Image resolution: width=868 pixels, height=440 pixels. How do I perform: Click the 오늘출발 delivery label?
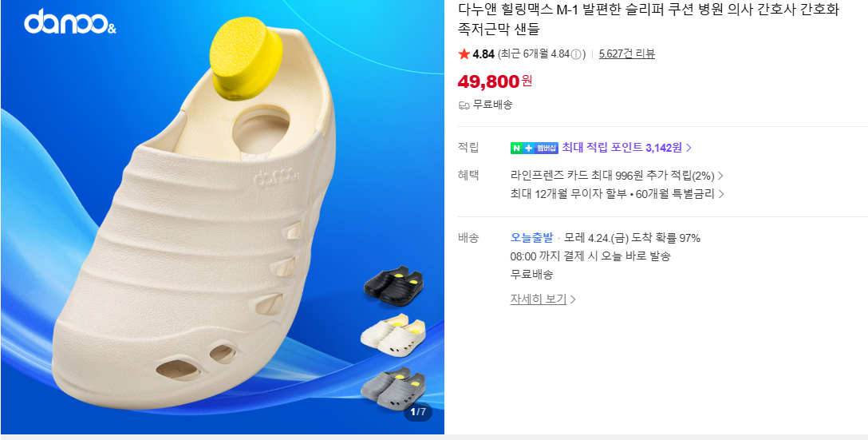click(x=531, y=238)
